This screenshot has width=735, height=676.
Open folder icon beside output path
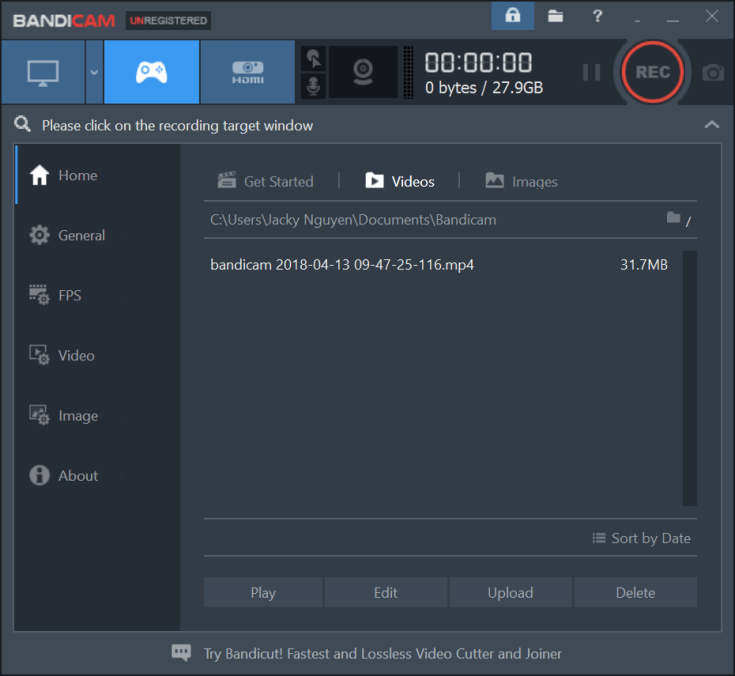674,218
